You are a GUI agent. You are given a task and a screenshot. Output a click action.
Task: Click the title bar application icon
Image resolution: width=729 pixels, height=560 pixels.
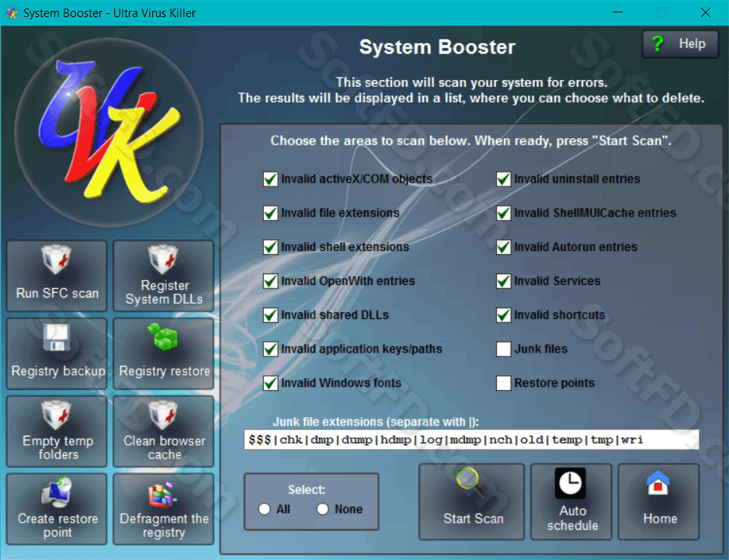(12, 12)
